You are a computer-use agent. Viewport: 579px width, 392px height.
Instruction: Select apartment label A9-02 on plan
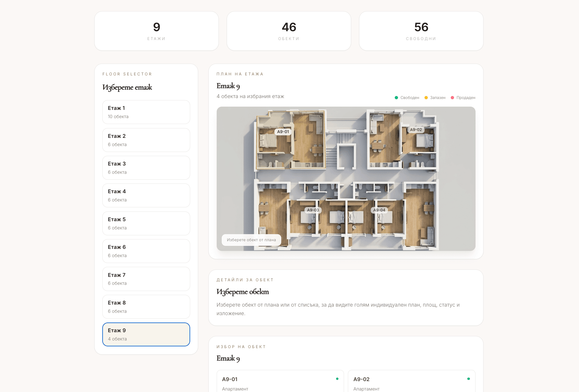416,130
